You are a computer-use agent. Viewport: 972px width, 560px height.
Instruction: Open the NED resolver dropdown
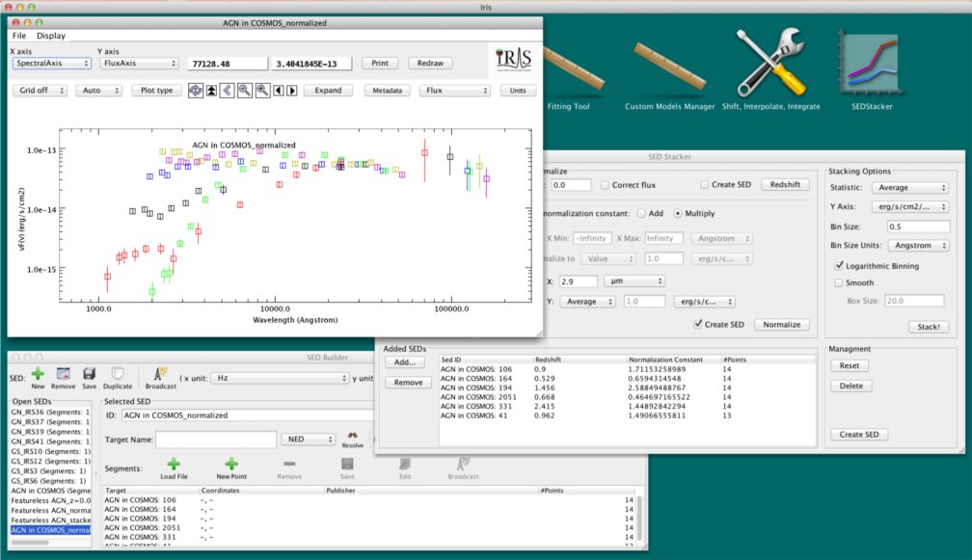tap(309, 440)
